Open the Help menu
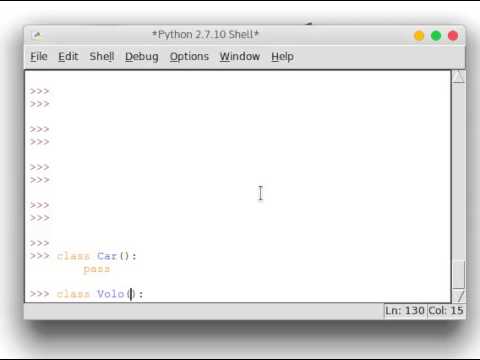Viewport: 480px width, 360px height. coord(282,57)
